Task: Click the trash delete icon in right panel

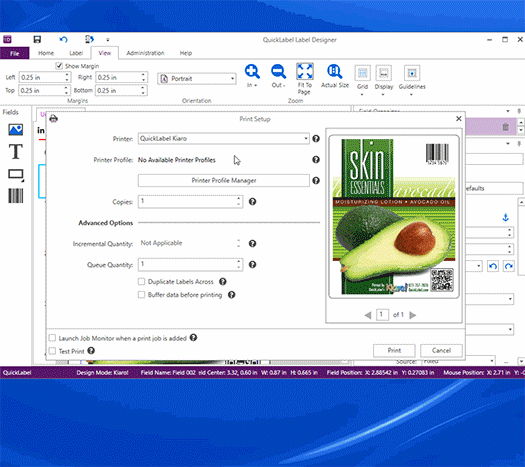Action: tap(506, 127)
